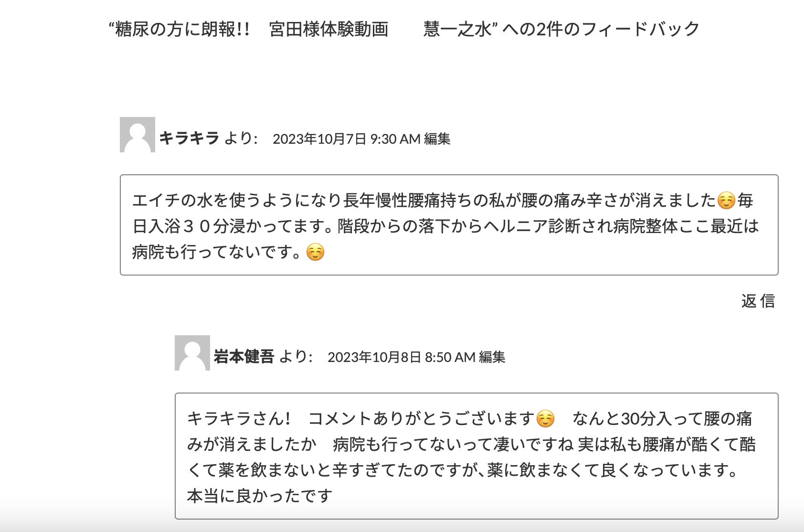Open the 岩本健吾 author name
Viewport: 804px width, 532px height.
tap(244, 357)
